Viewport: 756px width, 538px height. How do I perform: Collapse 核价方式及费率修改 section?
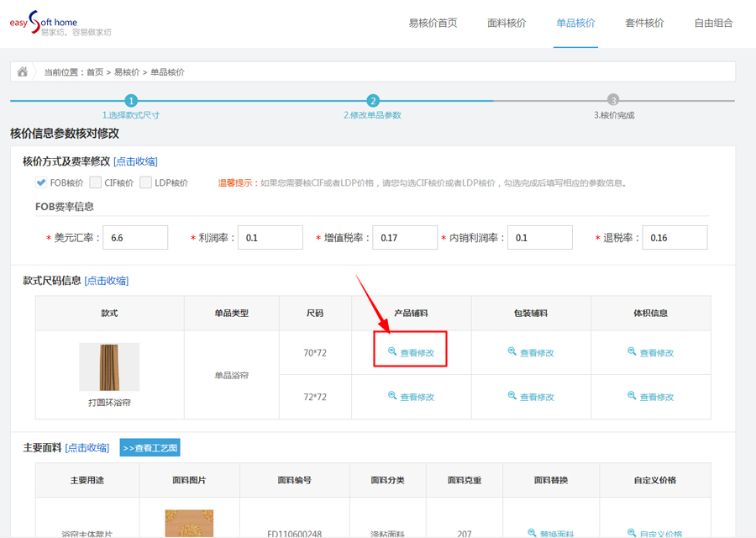click(135, 161)
